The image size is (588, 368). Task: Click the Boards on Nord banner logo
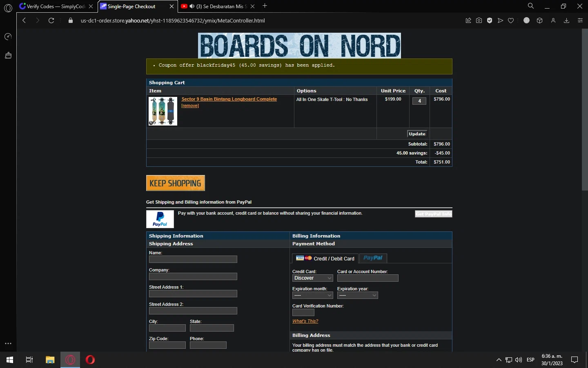tap(299, 45)
